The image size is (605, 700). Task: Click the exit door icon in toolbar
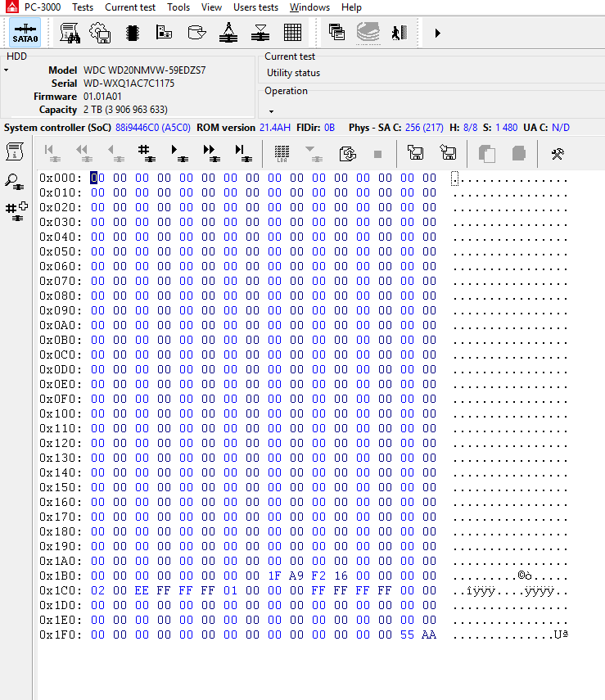point(399,33)
